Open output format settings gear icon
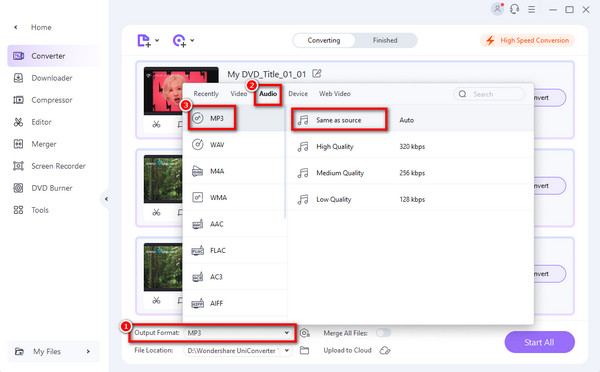The image size is (600, 372). [305, 333]
